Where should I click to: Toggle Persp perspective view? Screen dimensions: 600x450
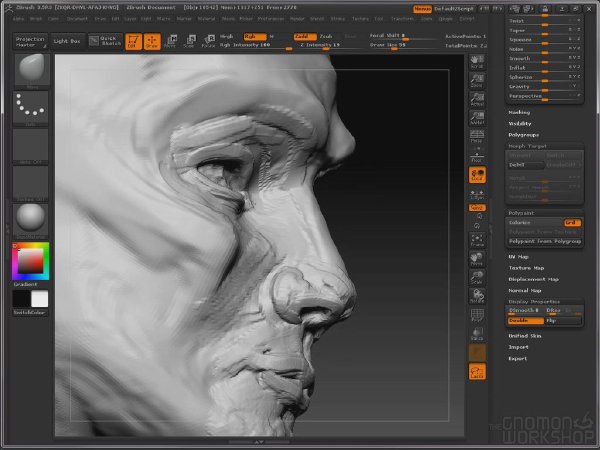pos(477,136)
